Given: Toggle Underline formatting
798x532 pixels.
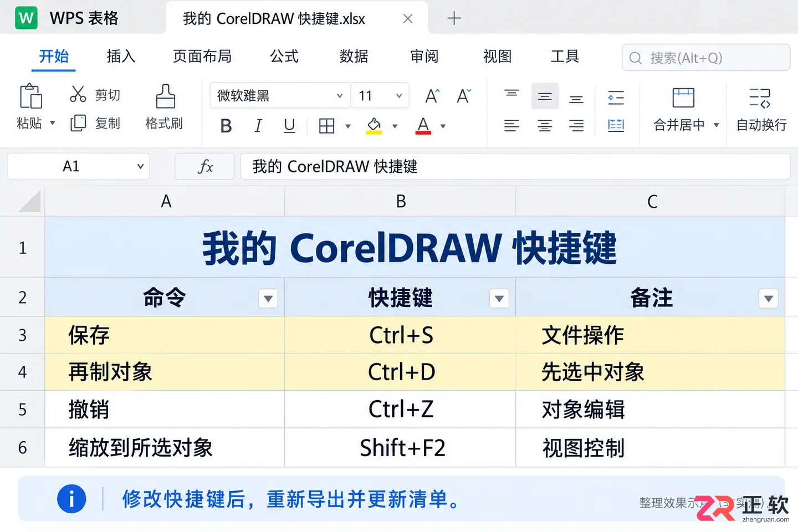Looking at the screenshot, I should pyautogui.click(x=289, y=126).
